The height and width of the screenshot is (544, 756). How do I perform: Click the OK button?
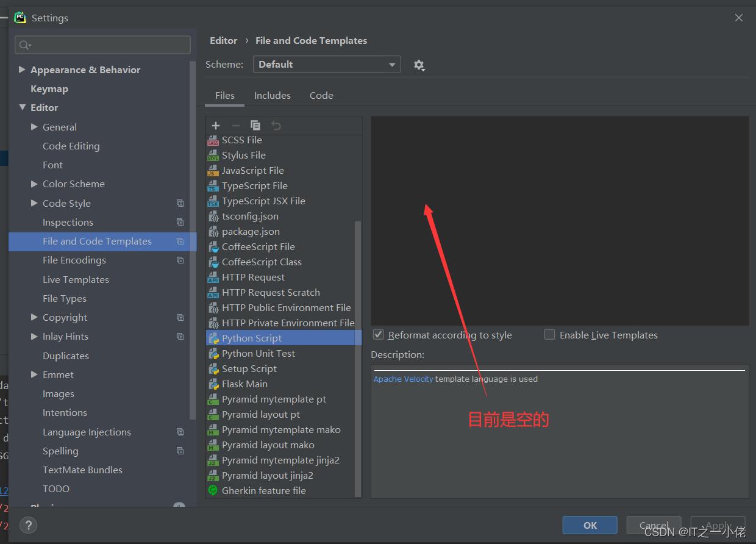(590, 525)
